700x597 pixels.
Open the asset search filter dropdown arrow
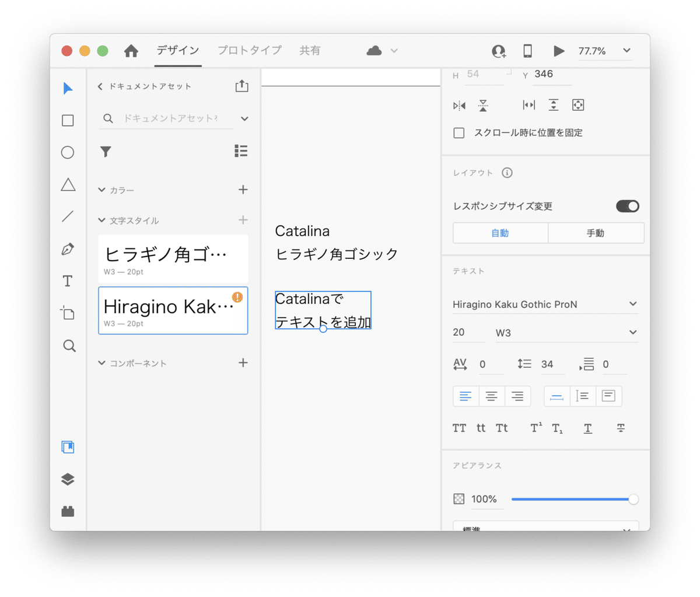pos(244,119)
